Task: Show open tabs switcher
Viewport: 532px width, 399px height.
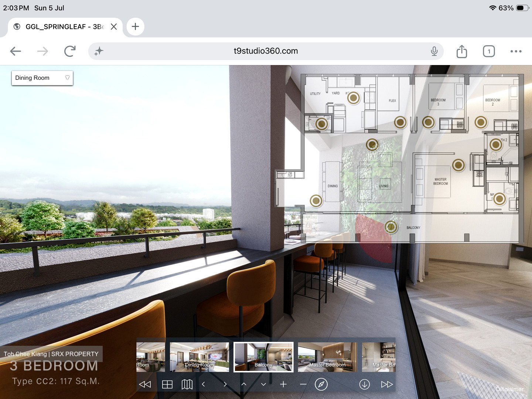Action: 489,51
